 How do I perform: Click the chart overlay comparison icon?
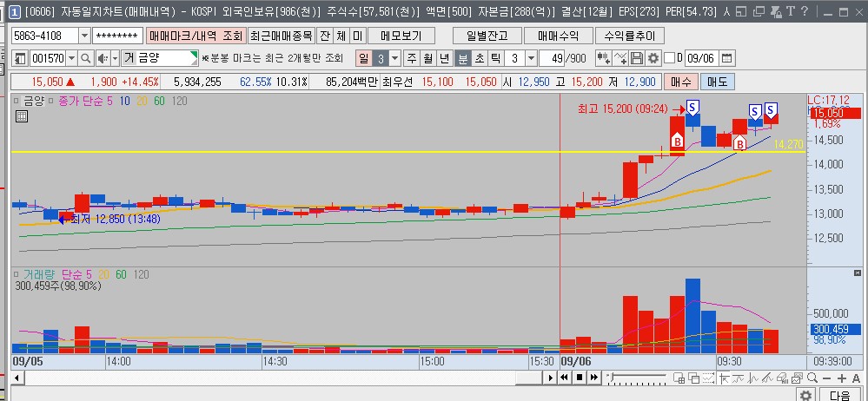(x=797, y=378)
